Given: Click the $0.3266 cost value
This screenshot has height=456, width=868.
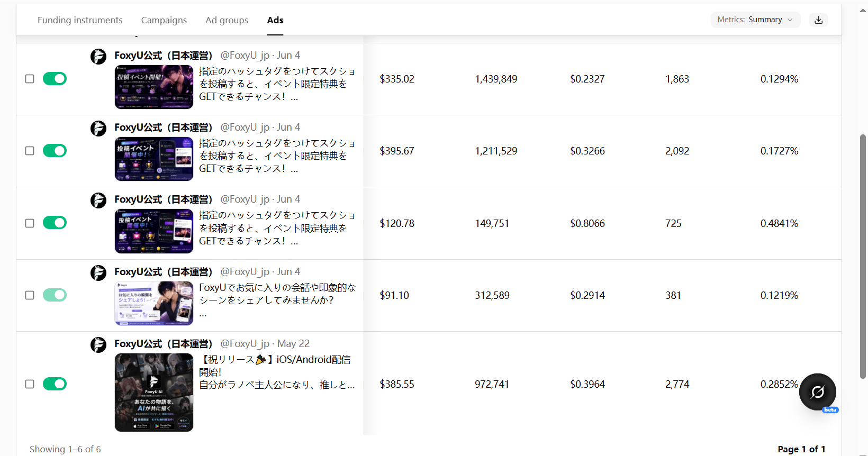Looking at the screenshot, I should tap(587, 151).
